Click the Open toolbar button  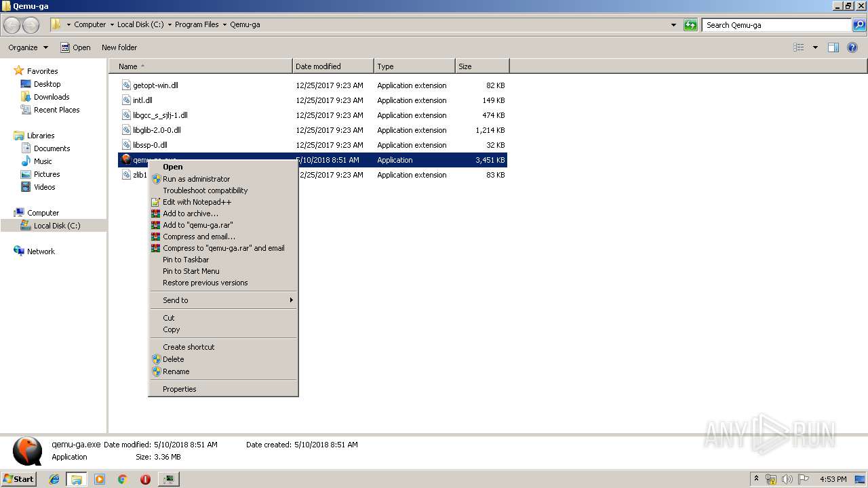(75, 47)
